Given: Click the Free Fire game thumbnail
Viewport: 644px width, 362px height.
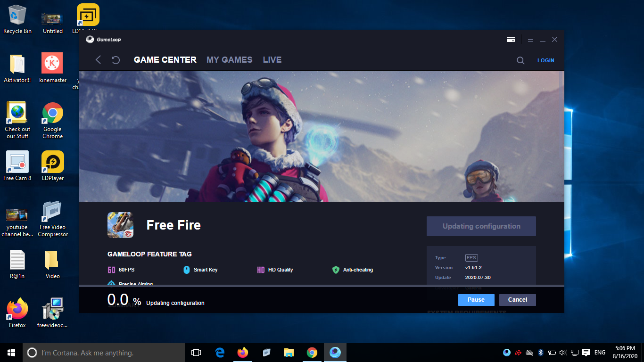Looking at the screenshot, I should pyautogui.click(x=120, y=225).
